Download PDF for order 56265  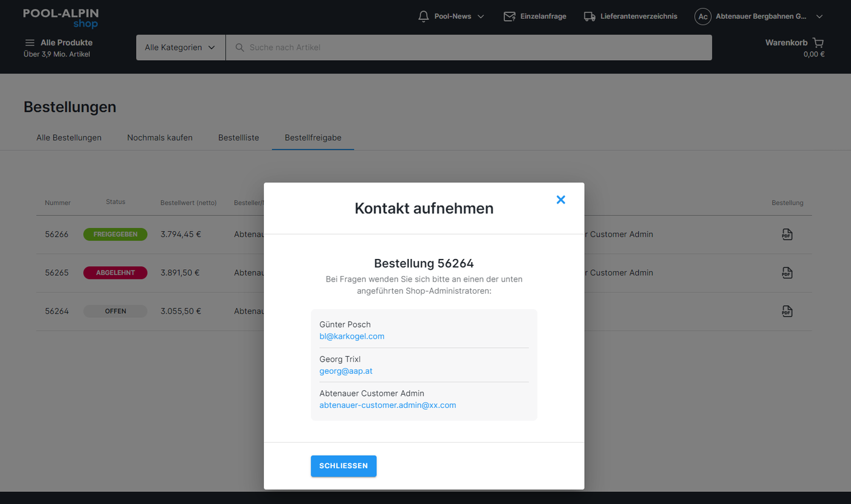(787, 273)
